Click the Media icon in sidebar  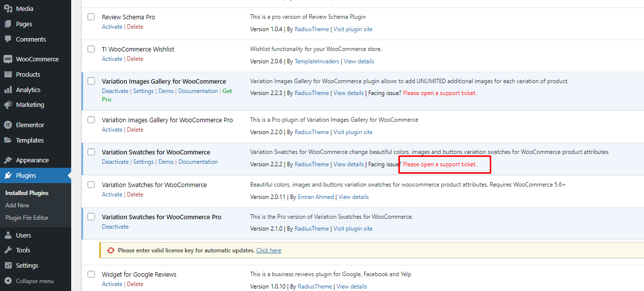[8, 8]
